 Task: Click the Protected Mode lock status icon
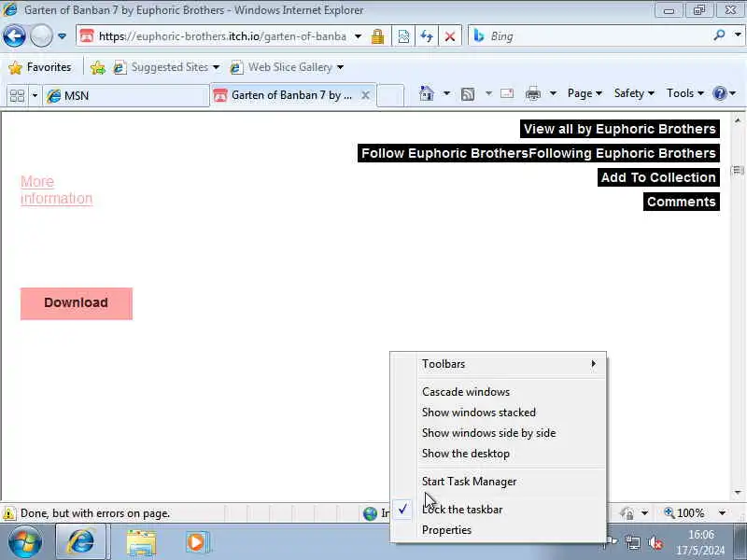coord(627,512)
